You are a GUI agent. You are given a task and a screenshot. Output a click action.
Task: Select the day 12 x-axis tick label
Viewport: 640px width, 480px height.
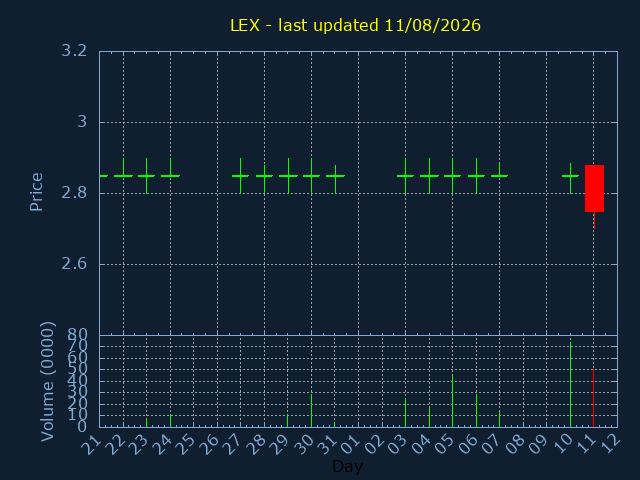point(610,444)
